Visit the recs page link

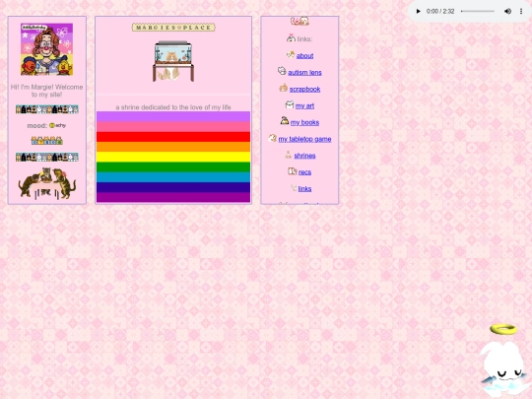point(304,172)
